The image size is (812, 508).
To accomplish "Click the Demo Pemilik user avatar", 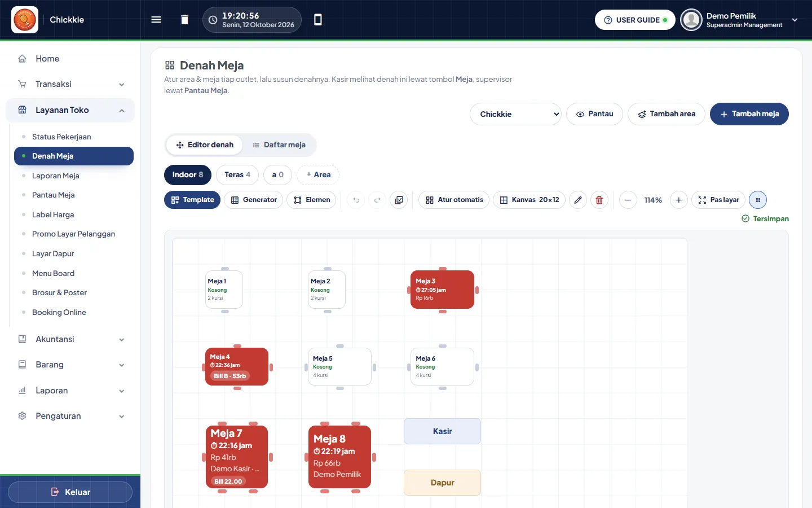I will coord(691,20).
